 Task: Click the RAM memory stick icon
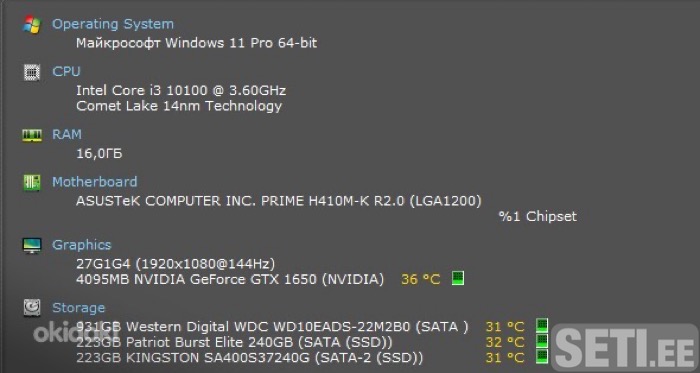[x=32, y=135]
